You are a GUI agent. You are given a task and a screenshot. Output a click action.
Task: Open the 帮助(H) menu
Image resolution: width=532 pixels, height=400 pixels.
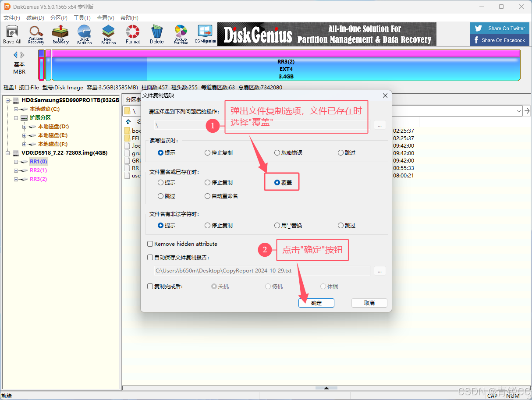[x=129, y=18]
